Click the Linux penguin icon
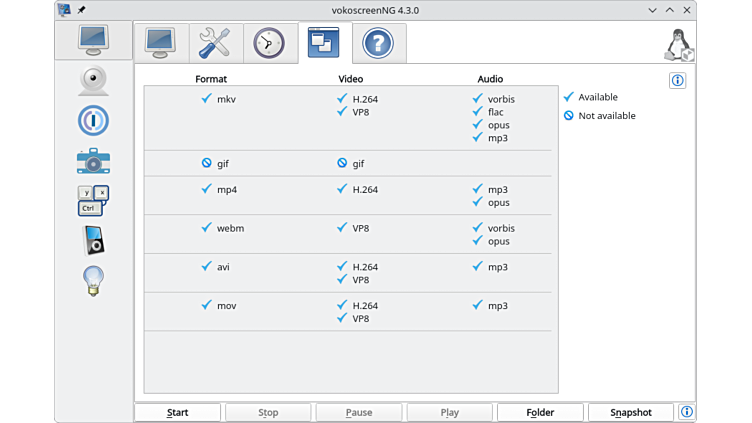Image resolution: width=752 pixels, height=423 pixels. (679, 45)
